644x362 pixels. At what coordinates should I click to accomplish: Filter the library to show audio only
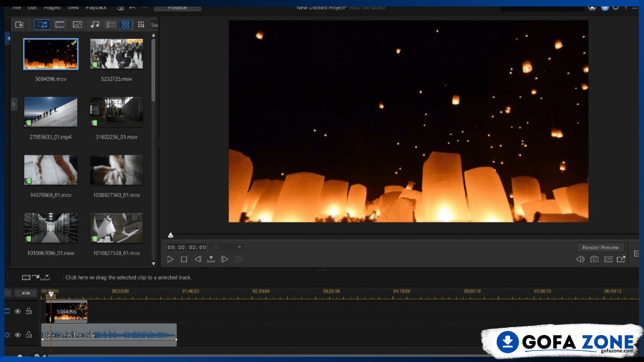point(95,24)
